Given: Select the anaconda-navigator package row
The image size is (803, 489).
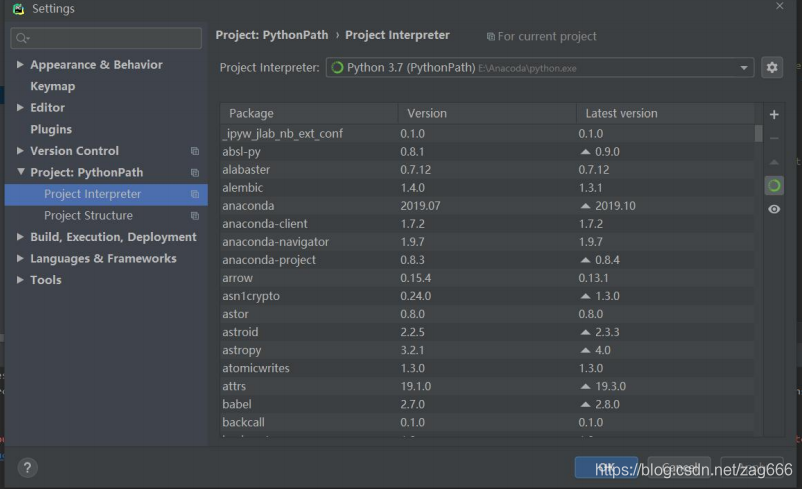Looking at the screenshot, I should (x=487, y=242).
